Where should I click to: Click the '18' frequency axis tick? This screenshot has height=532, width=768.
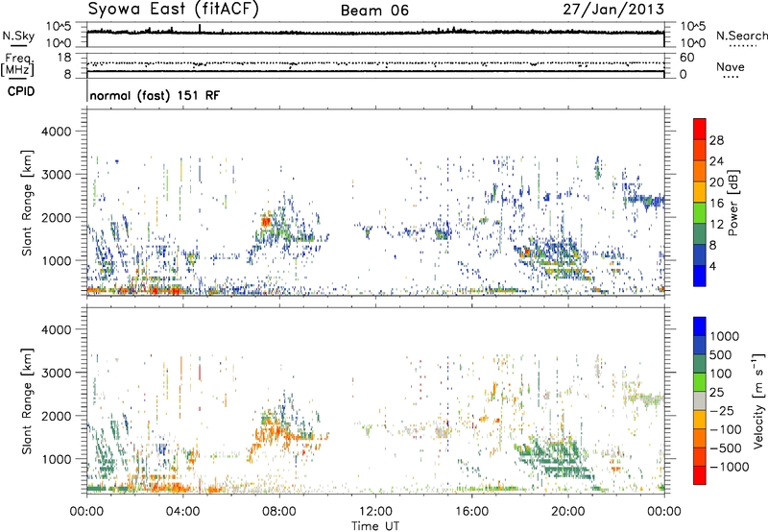[64, 58]
